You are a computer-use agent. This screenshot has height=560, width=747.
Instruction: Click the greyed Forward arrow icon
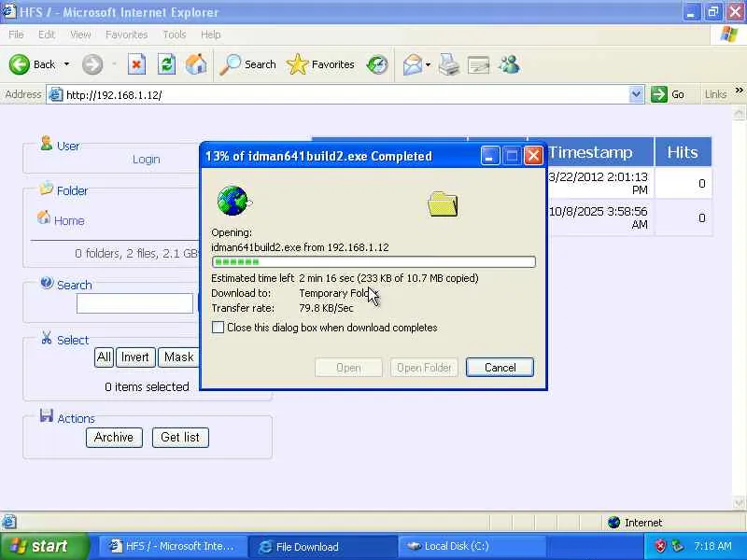92,64
